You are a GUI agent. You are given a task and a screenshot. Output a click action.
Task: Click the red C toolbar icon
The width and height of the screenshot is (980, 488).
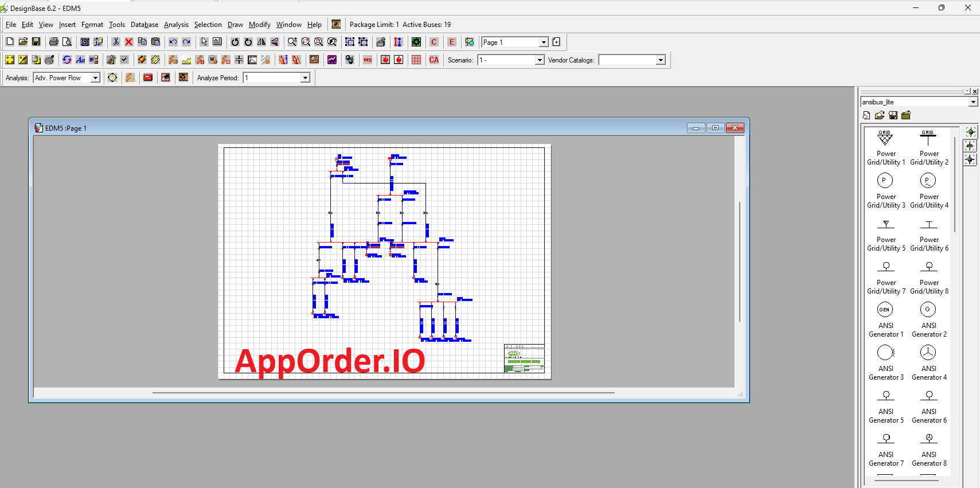pos(434,42)
